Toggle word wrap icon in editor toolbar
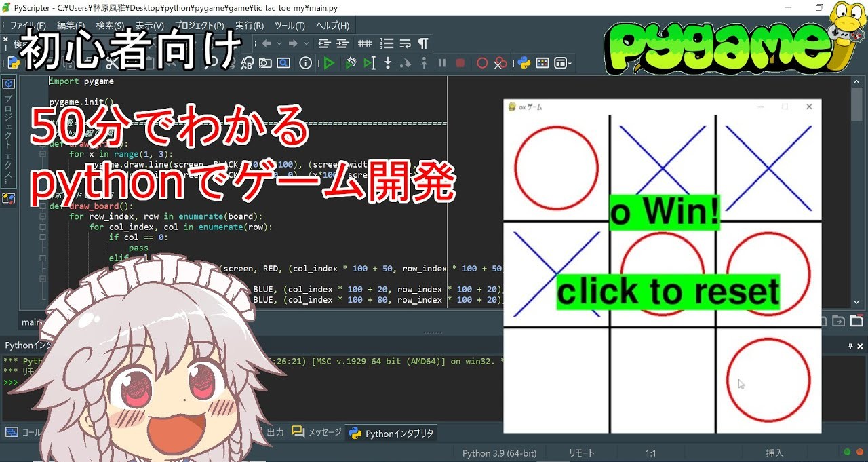Screen dimensions: 868x462 (x=405, y=43)
